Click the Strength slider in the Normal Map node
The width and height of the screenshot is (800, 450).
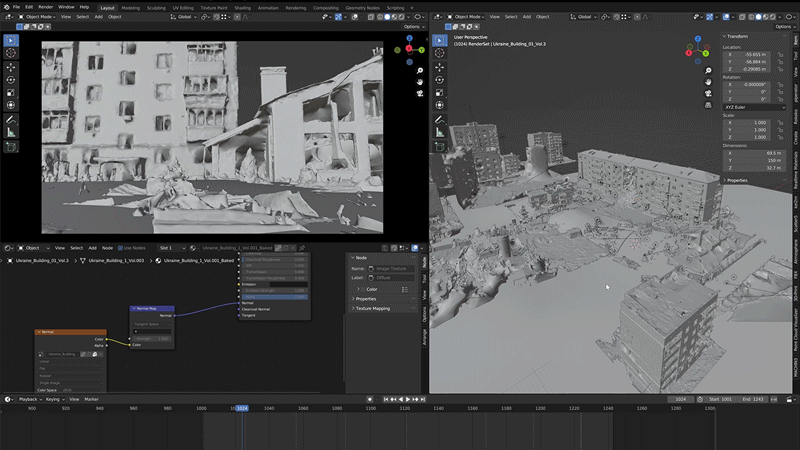152,339
